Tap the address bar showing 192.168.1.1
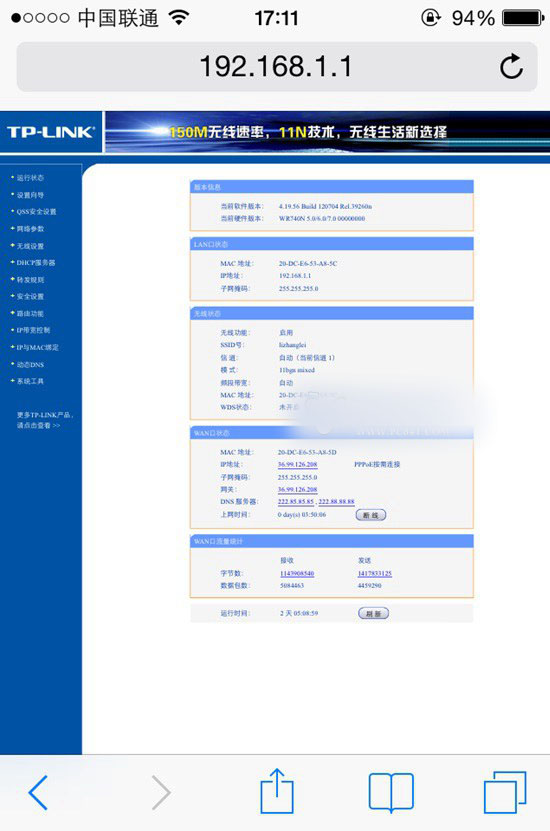 (x=277, y=67)
